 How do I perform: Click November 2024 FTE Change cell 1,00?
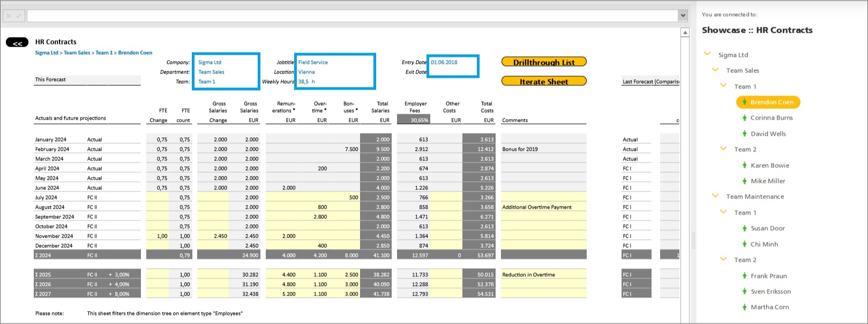pos(158,236)
